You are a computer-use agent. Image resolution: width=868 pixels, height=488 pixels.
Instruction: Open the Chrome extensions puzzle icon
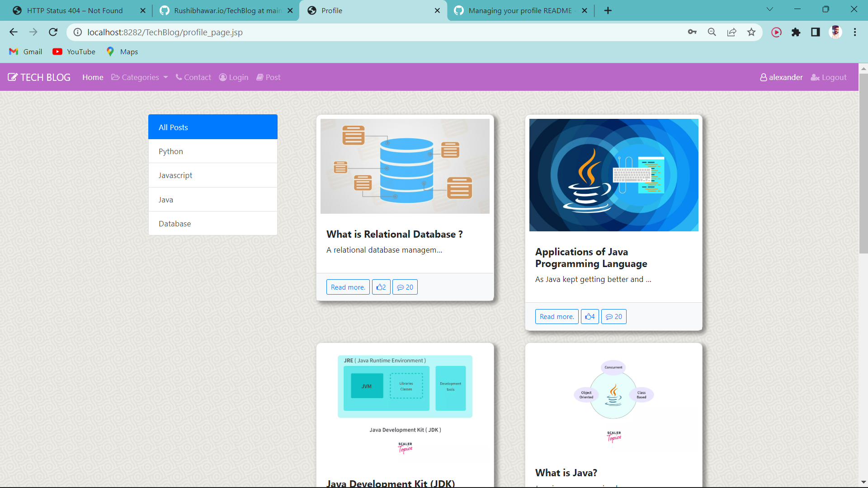click(796, 32)
